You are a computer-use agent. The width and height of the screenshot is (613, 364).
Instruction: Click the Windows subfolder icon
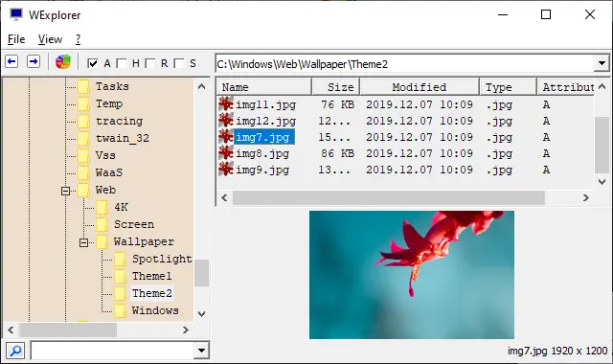pyautogui.click(x=120, y=310)
